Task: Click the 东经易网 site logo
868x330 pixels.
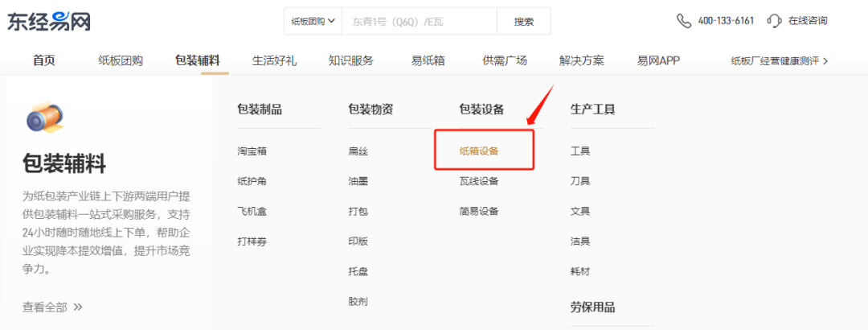Action: point(49,21)
